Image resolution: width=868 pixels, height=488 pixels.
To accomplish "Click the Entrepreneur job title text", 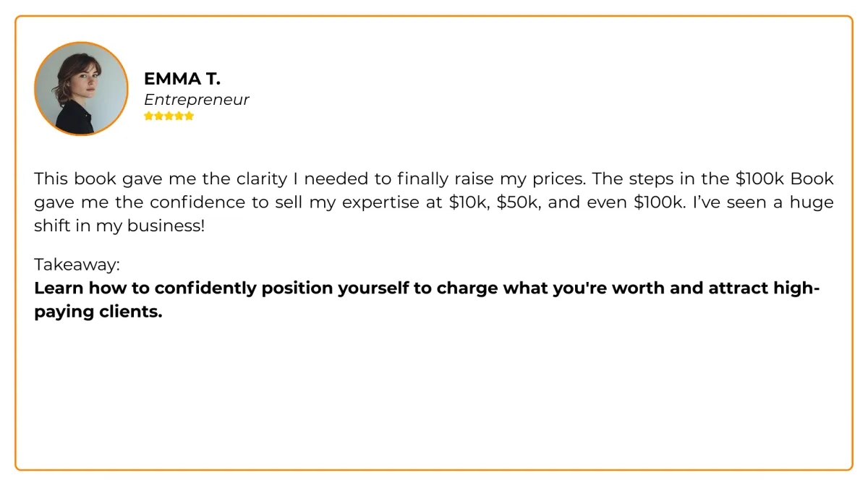I will pyautogui.click(x=196, y=100).
